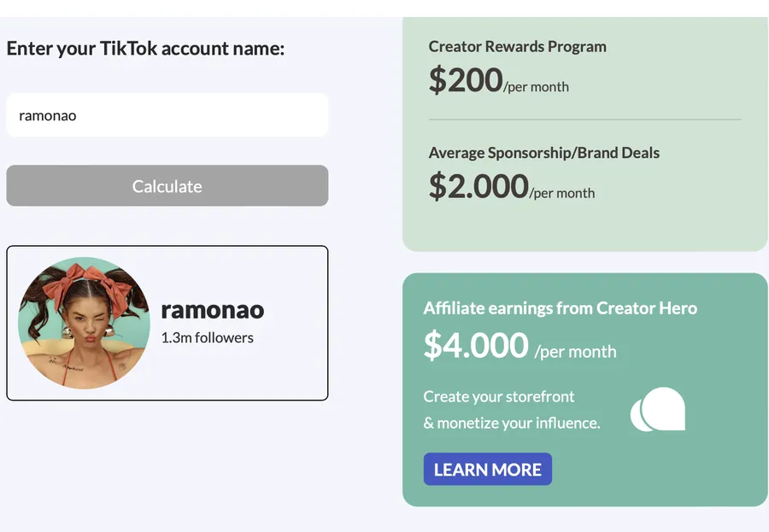Select the $4.000 affiliate earnings amount
Screen dimensions: 769x532
[x=476, y=345]
